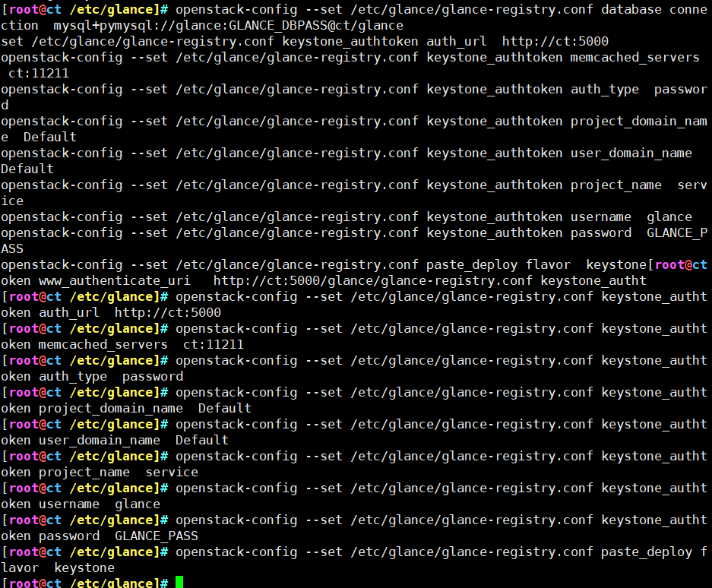Click "ct:11211" after "oken memcached_servers"
Screen dimensions: 712x588
214,344
